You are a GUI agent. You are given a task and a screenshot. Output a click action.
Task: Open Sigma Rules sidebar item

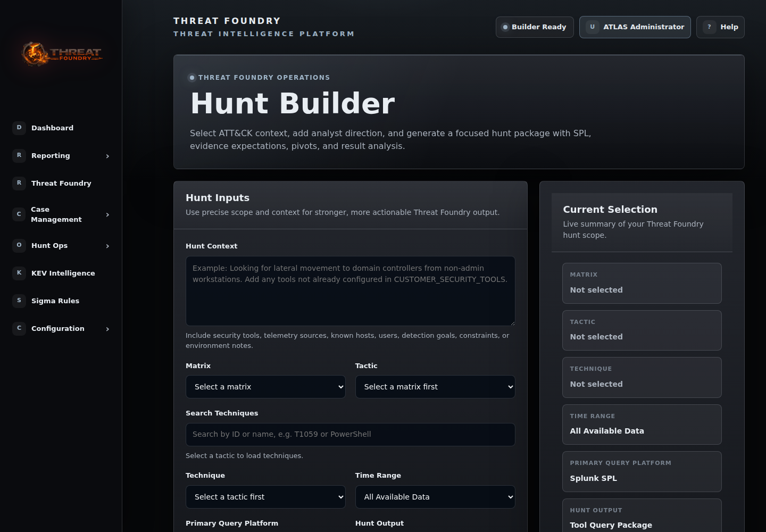61,301
